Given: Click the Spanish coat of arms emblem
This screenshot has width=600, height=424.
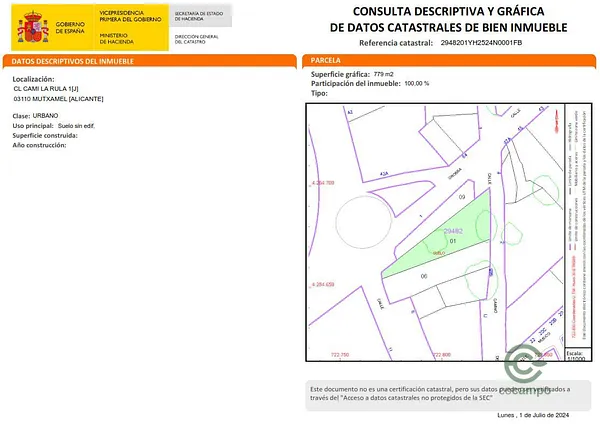Looking at the screenshot, I should (x=29, y=25).
